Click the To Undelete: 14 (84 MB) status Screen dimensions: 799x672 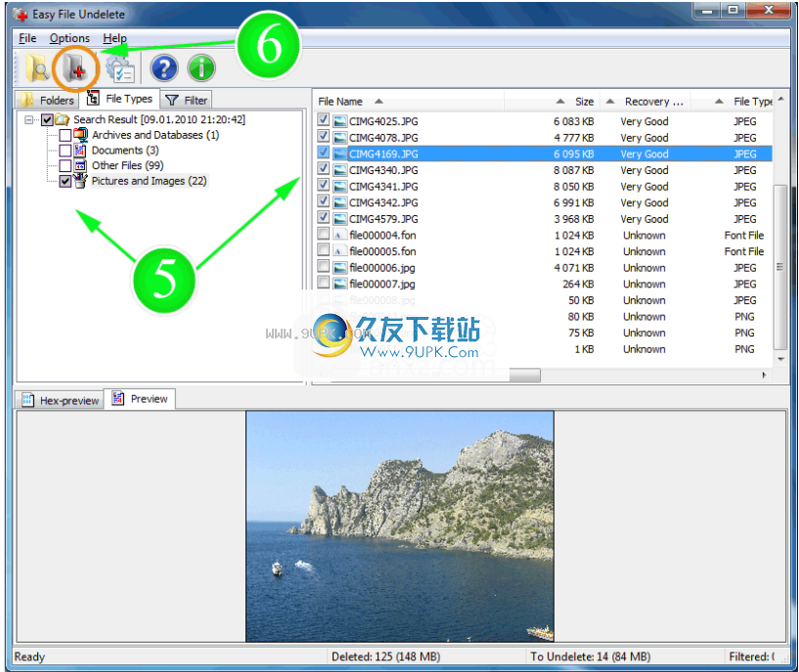pyautogui.click(x=590, y=656)
